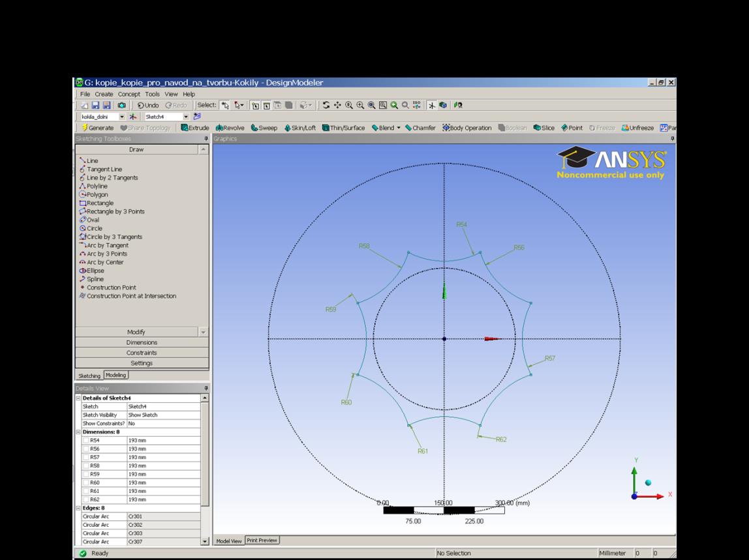The height and width of the screenshot is (560, 749).
Task: Select the Polygon draw tool
Action: (x=94, y=195)
